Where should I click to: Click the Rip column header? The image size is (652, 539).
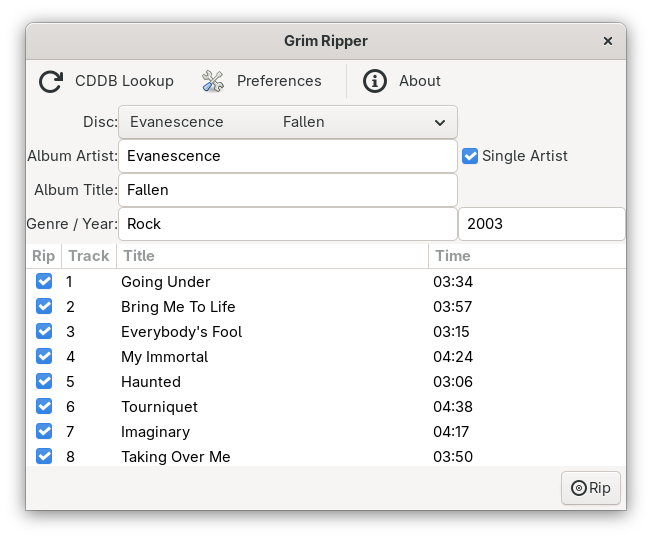click(44, 256)
